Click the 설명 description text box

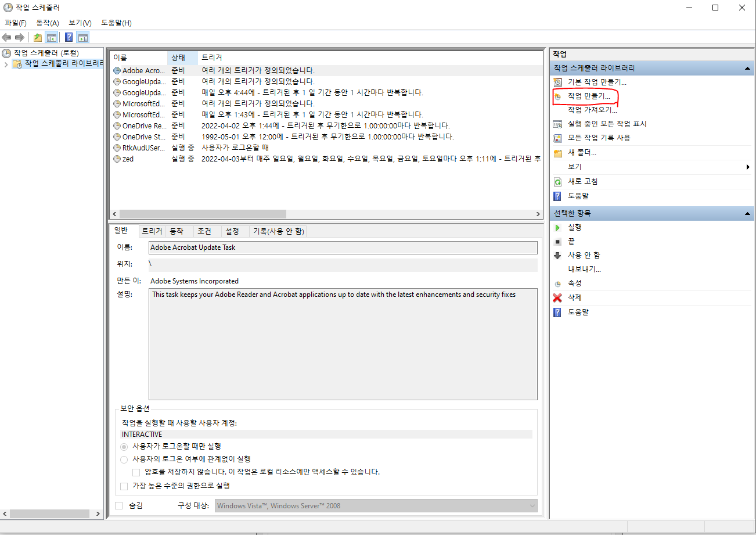coord(343,344)
